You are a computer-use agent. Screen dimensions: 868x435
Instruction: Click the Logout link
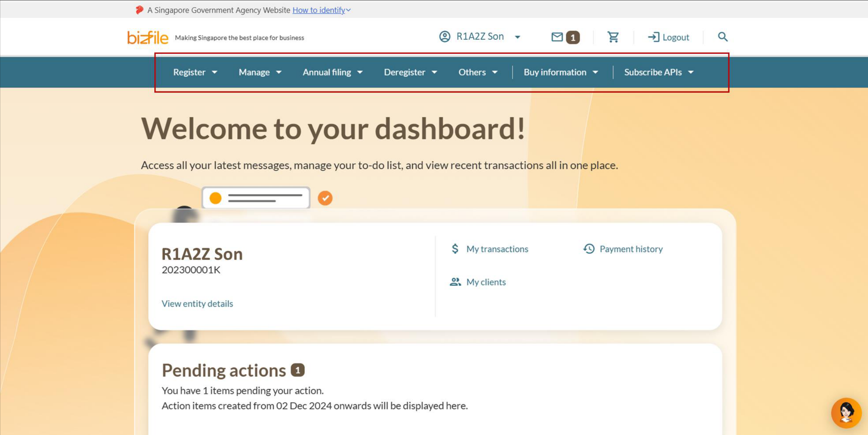coord(675,37)
